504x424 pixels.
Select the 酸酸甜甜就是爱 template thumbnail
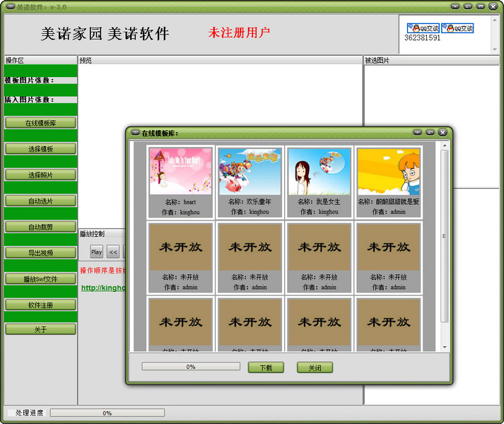click(389, 171)
